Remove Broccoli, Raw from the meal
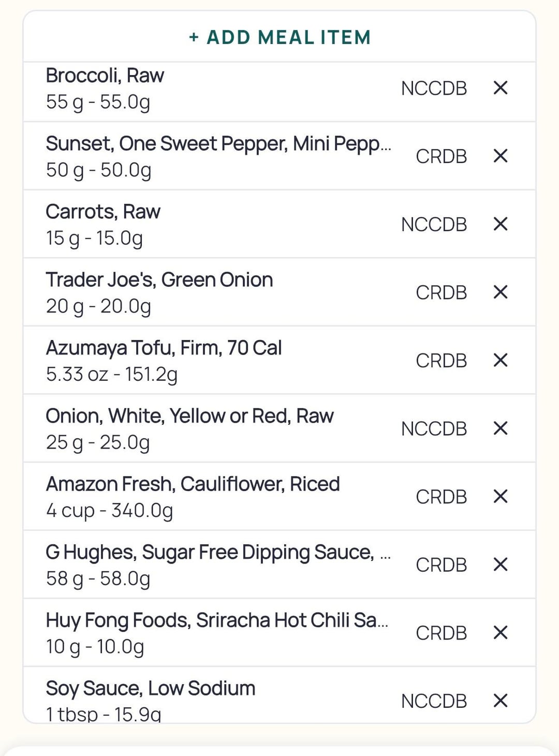559x756 pixels. pos(500,88)
